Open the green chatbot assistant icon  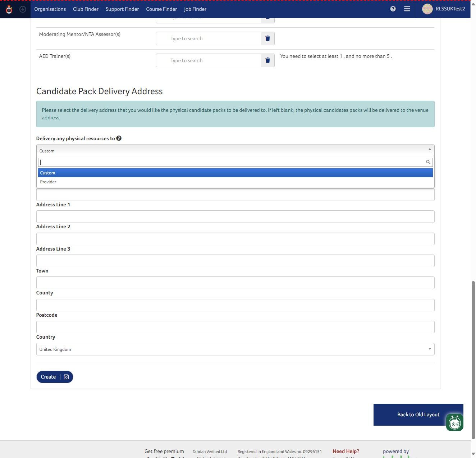coord(454,422)
